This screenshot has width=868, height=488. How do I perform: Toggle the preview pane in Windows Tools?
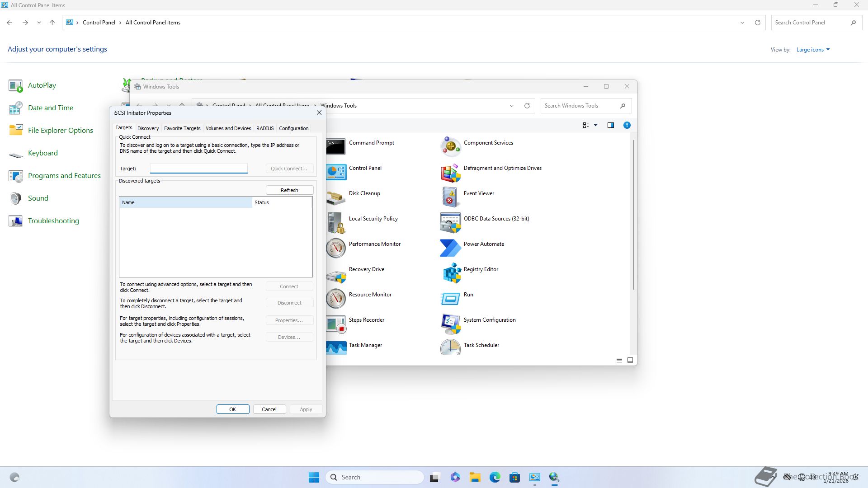pyautogui.click(x=610, y=125)
